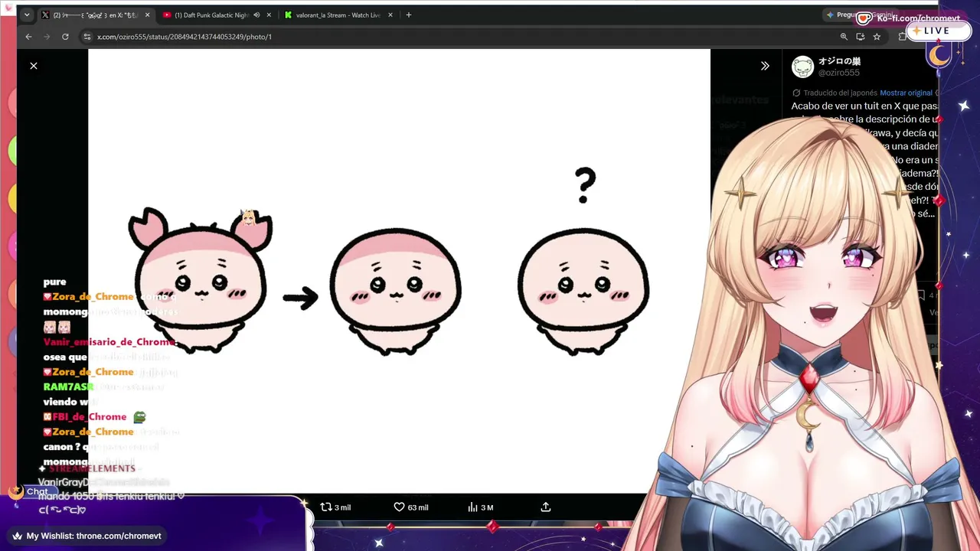Go forward in browser history
Image resolution: width=980 pixels, height=551 pixels.
tap(47, 37)
